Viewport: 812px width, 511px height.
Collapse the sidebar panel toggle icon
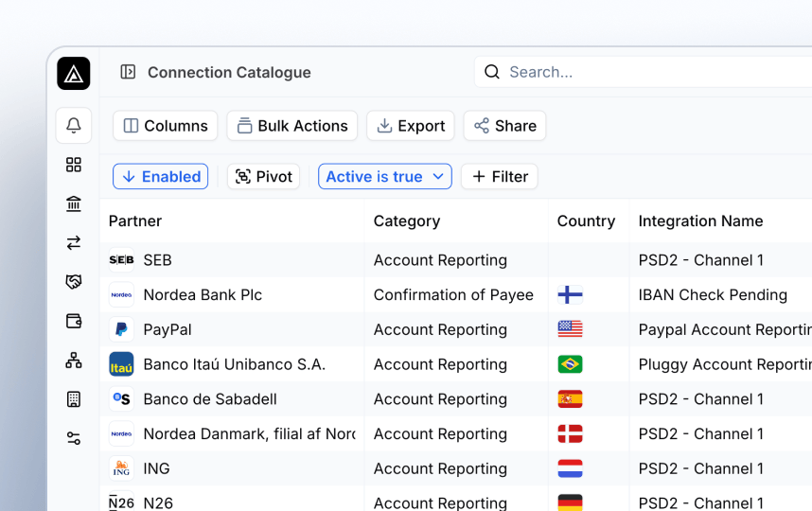pyautogui.click(x=128, y=72)
